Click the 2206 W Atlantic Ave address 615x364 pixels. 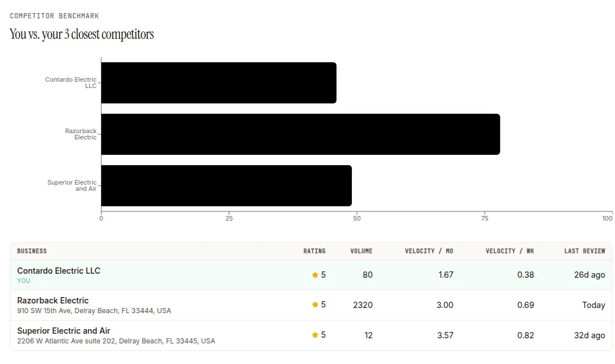tap(116, 341)
